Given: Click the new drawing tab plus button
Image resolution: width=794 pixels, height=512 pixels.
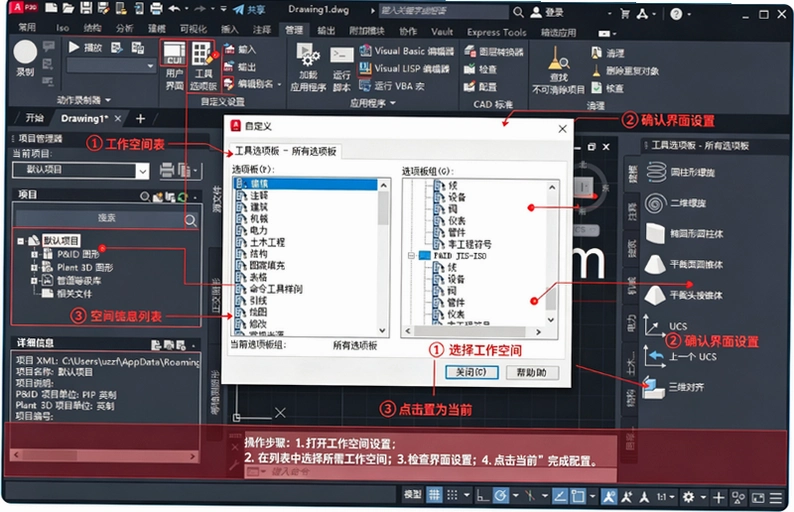Looking at the screenshot, I should (x=140, y=119).
